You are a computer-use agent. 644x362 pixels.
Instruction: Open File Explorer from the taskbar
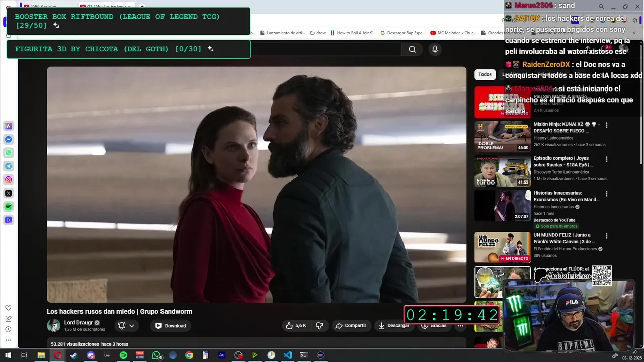coord(41,355)
